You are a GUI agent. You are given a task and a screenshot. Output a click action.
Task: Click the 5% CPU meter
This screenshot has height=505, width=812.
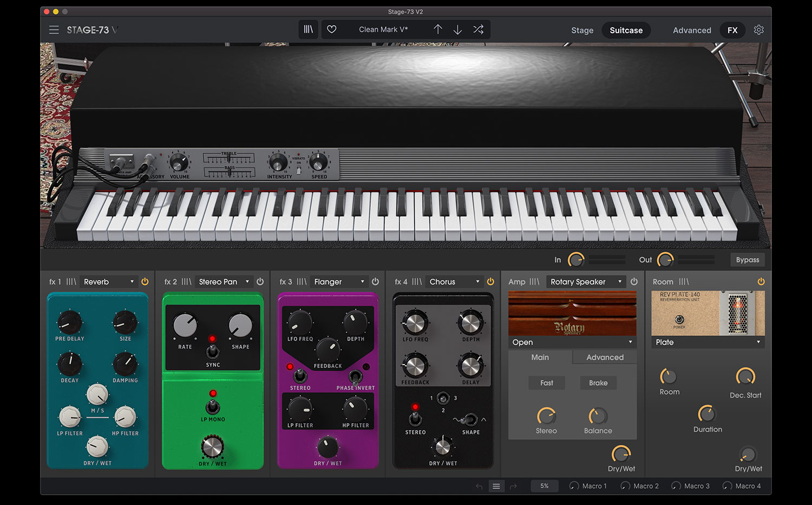(544, 486)
